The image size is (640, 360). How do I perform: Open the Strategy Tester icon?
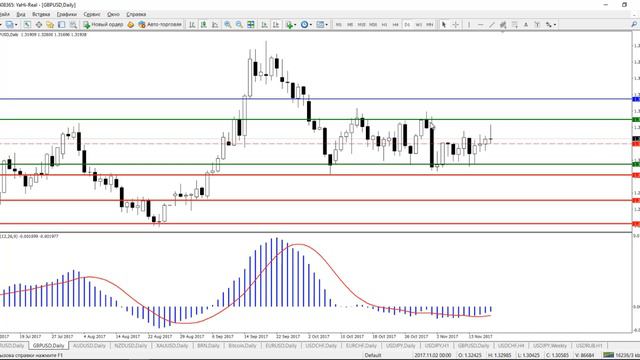click(73, 24)
